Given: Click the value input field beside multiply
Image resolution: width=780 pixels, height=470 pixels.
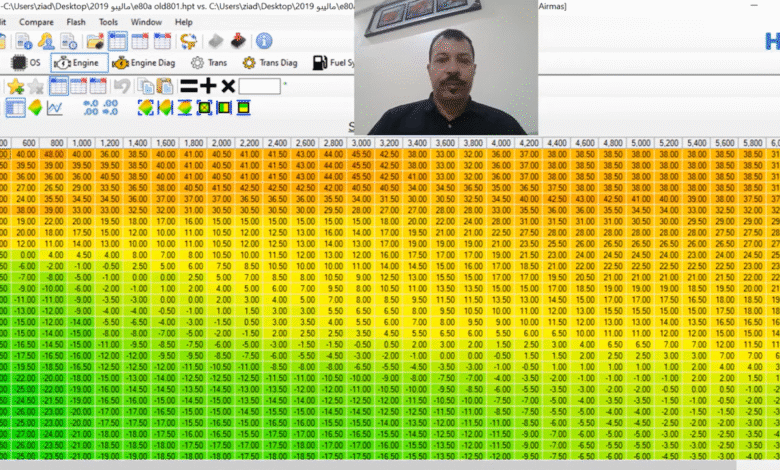Looking at the screenshot, I should coord(259,86).
